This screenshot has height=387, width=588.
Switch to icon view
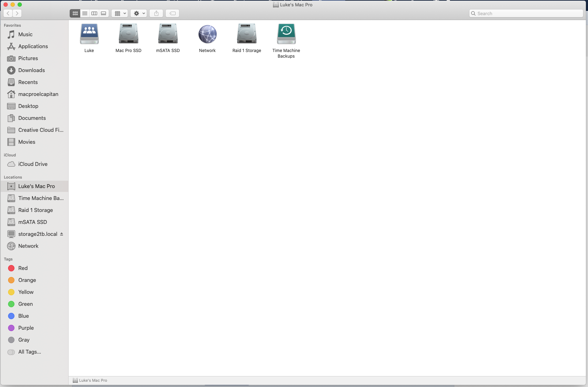[75, 13]
